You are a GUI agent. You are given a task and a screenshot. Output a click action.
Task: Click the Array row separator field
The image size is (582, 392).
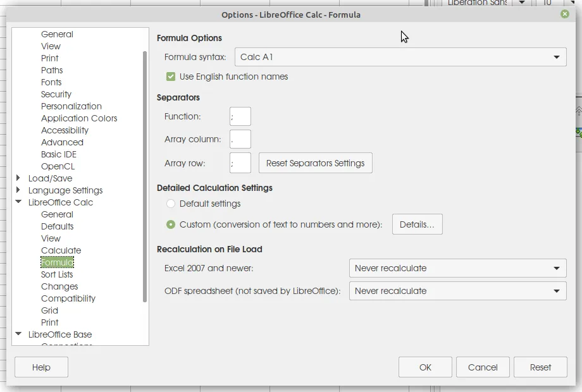240,163
